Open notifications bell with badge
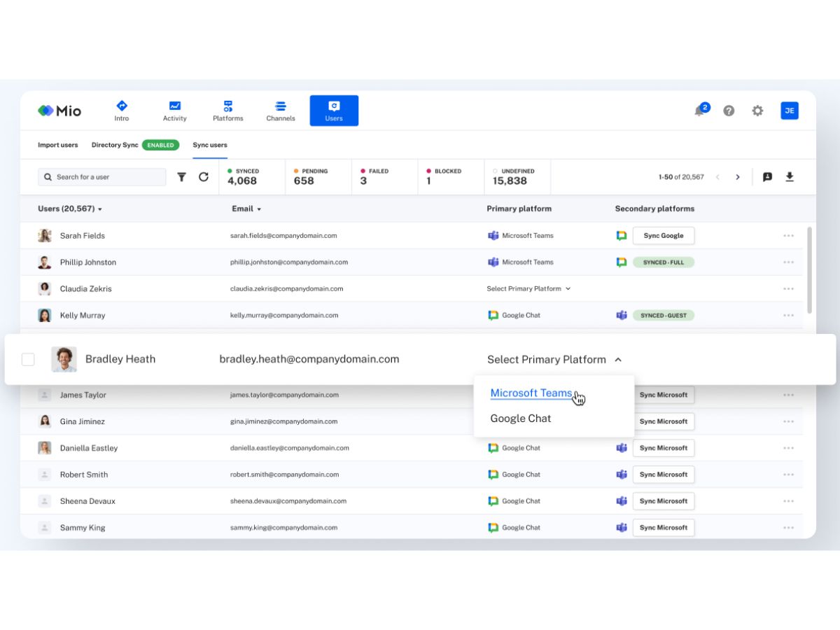 [x=701, y=110]
